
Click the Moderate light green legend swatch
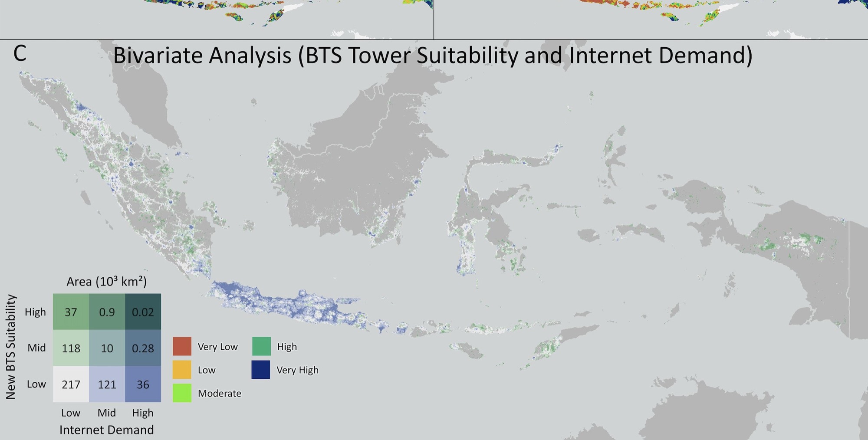coord(182,393)
